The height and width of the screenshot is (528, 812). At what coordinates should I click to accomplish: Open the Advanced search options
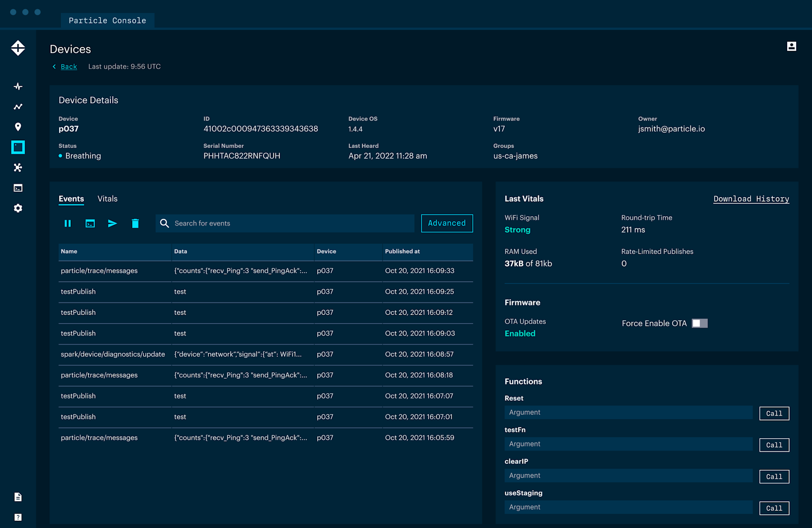tap(447, 223)
